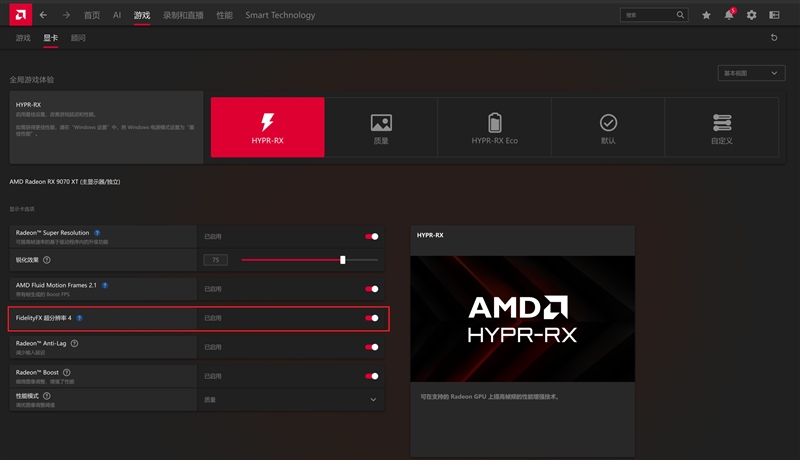Click the 全局游戏体验 heading
Image resolution: width=800 pixels, height=460 pixels.
(x=32, y=80)
